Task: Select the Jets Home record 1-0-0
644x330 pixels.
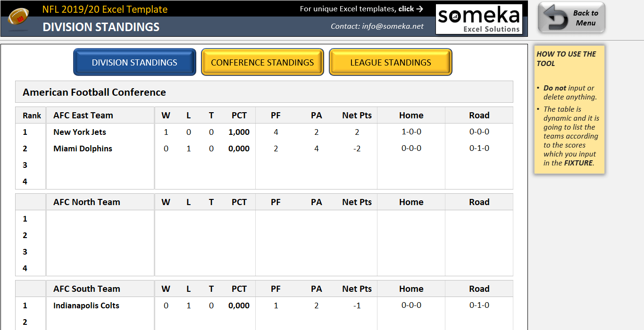Action: click(411, 132)
